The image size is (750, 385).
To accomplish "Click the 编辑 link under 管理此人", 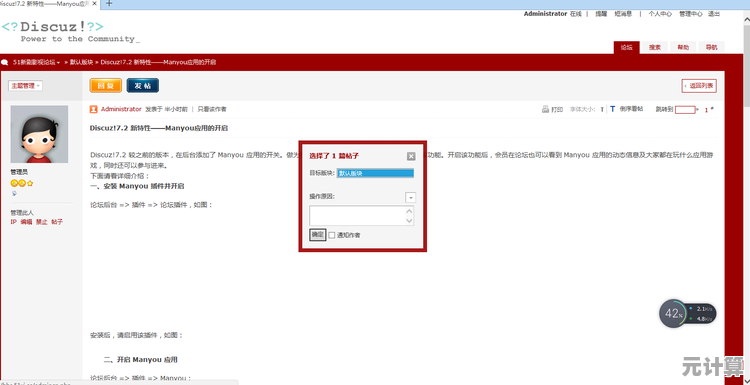I will coord(26,222).
